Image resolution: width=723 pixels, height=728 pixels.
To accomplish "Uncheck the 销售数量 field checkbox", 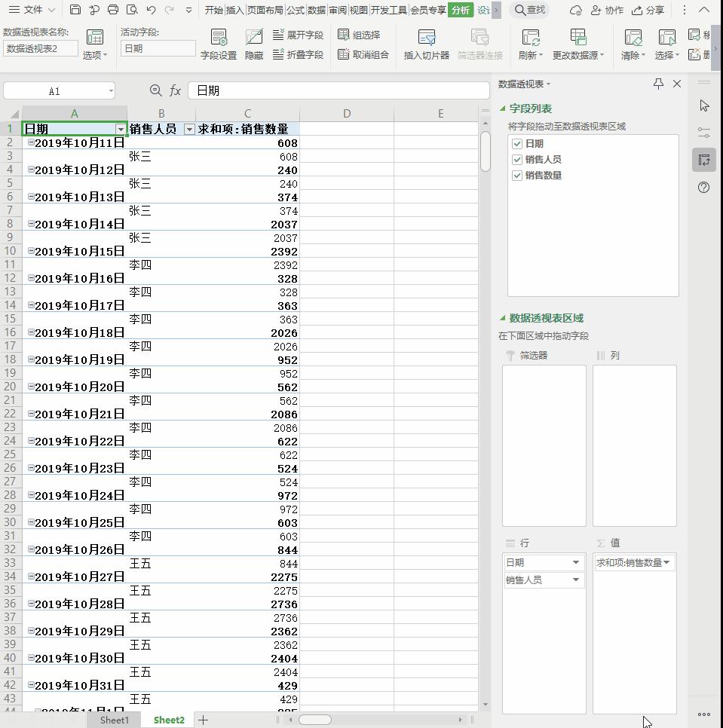I will [517, 176].
